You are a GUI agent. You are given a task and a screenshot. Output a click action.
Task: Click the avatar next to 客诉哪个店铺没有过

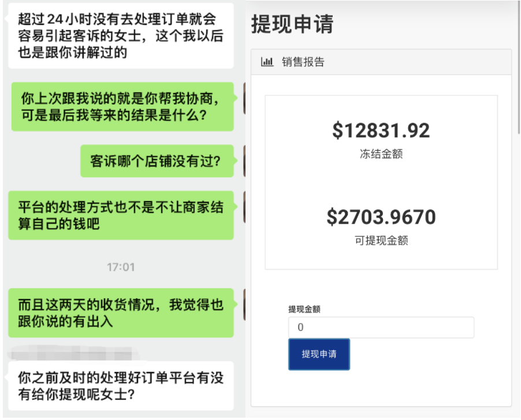246,160
